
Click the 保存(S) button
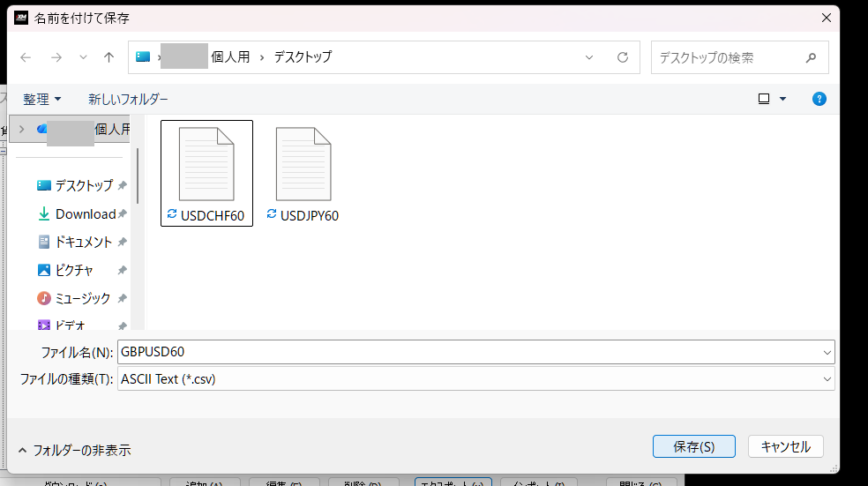pyautogui.click(x=693, y=446)
